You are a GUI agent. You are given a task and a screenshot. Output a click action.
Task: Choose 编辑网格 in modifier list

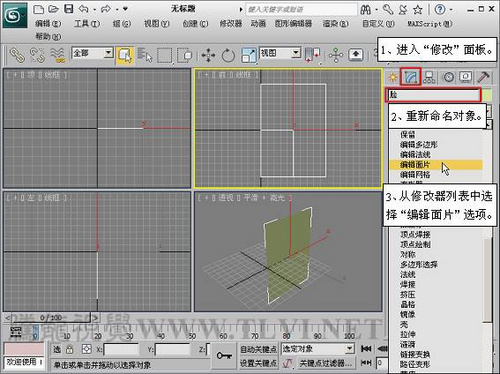(x=415, y=175)
